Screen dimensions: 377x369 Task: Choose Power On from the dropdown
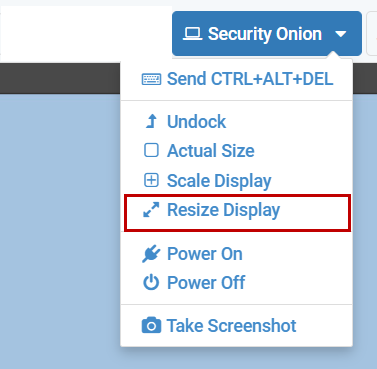tap(236, 254)
